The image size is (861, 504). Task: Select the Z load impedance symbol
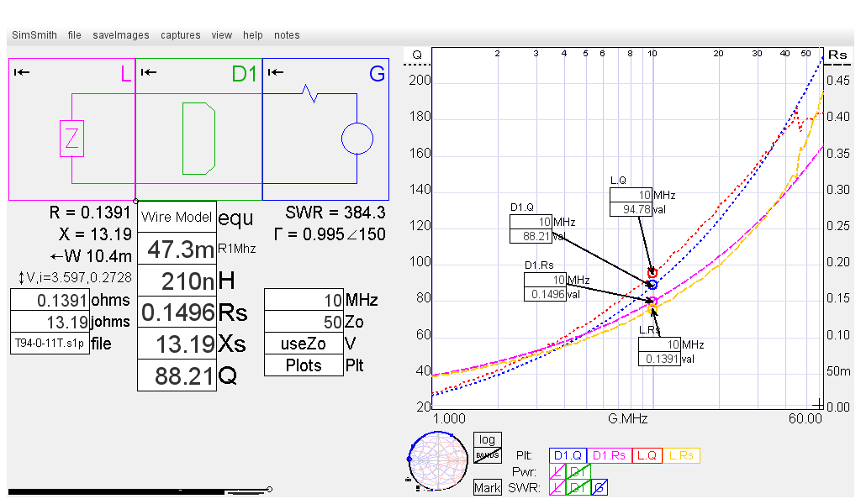pos(72,139)
